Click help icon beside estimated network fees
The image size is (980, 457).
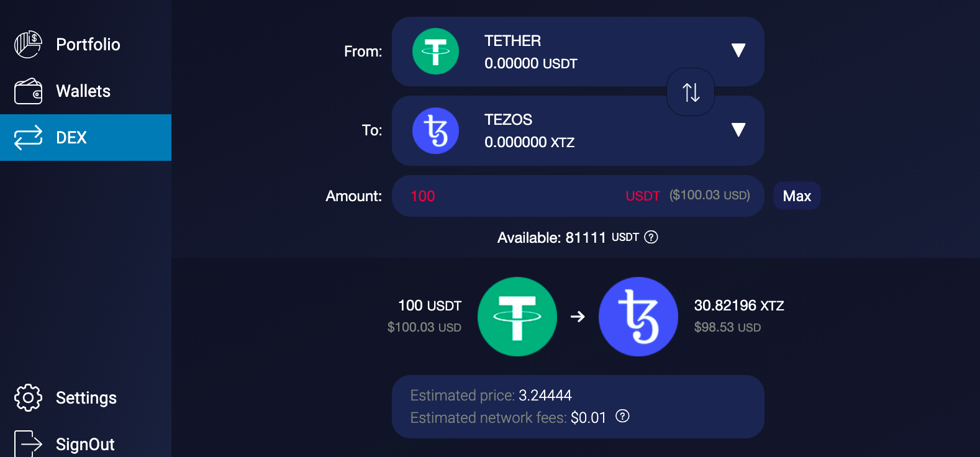[622, 416]
